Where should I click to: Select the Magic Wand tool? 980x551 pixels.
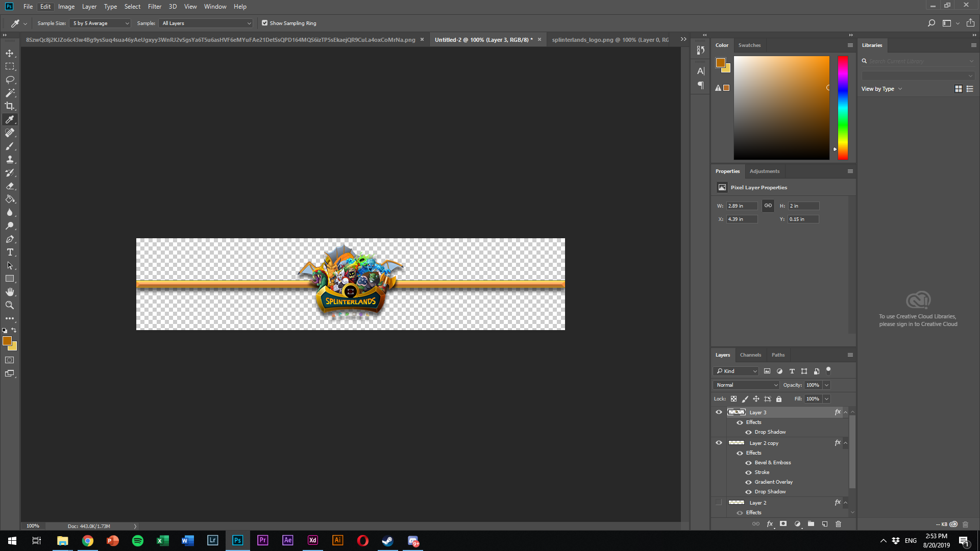coord(10,93)
